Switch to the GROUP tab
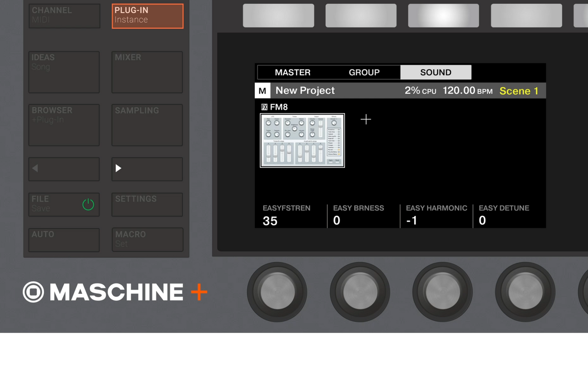The width and height of the screenshot is (588, 379). click(x=364, y=72)
